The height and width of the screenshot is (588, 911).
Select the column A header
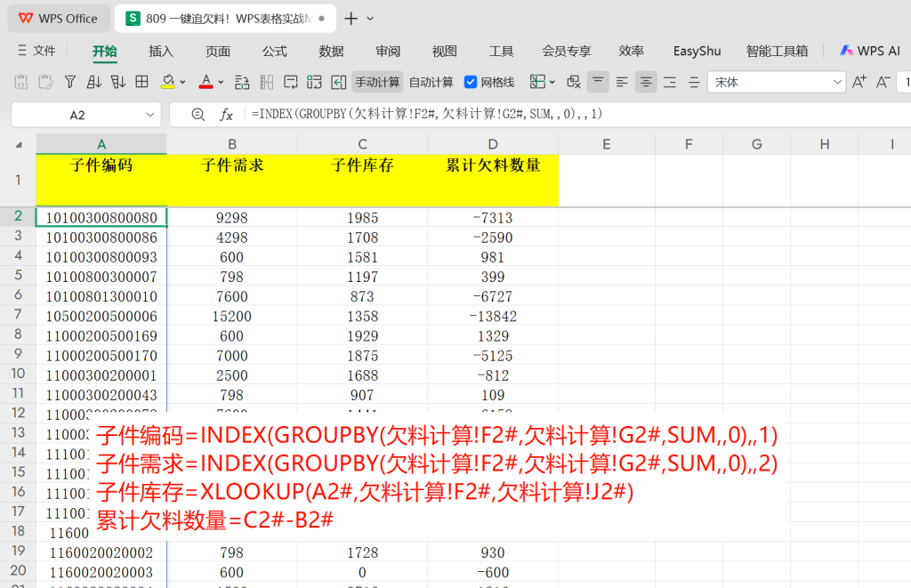coord(101,143)
